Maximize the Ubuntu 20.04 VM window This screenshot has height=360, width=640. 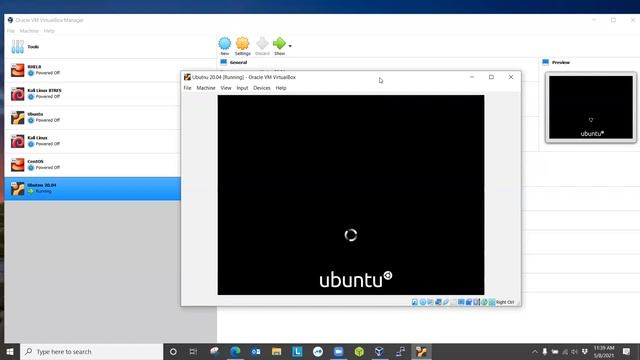pyautogui.click(x=491, y=77)
